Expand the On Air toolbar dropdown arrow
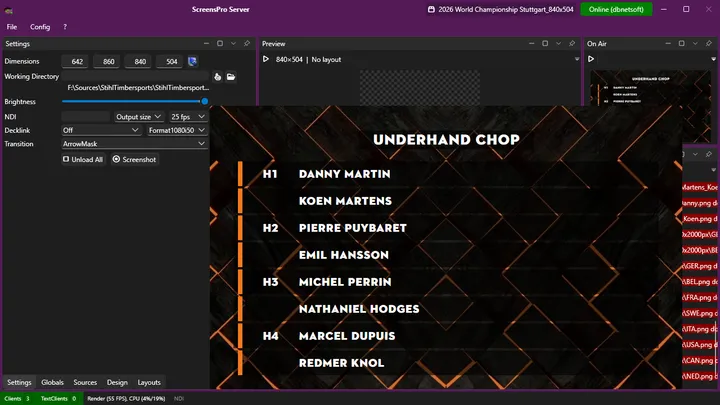This screenshot has height=405, width=720. [714, 59]
